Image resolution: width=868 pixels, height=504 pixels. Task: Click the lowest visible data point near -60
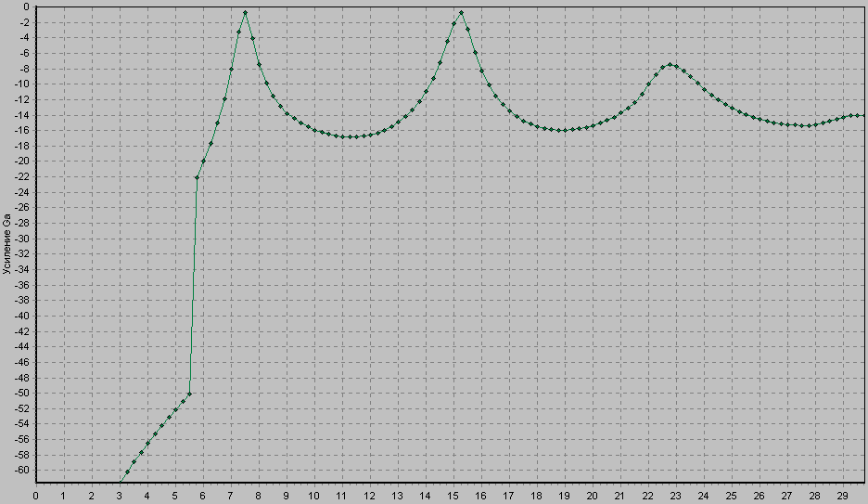click(x=127, y=472)
